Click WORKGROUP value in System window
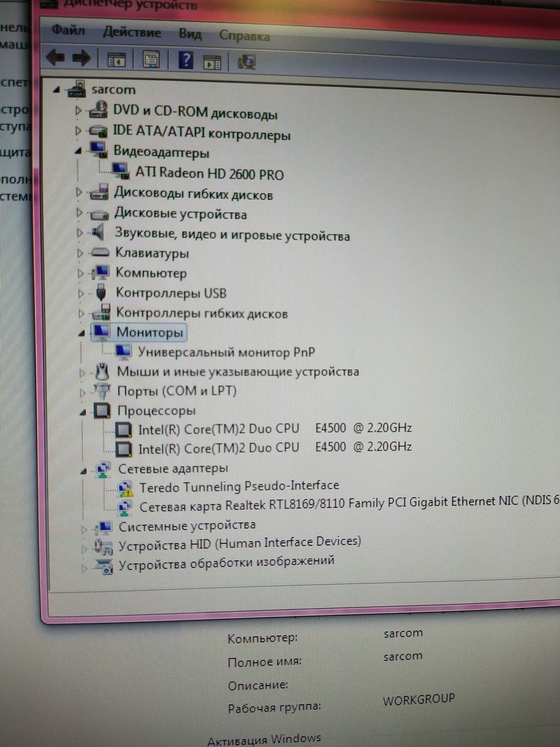Screen dimensions: 560x747 click(x=419, y=699)
